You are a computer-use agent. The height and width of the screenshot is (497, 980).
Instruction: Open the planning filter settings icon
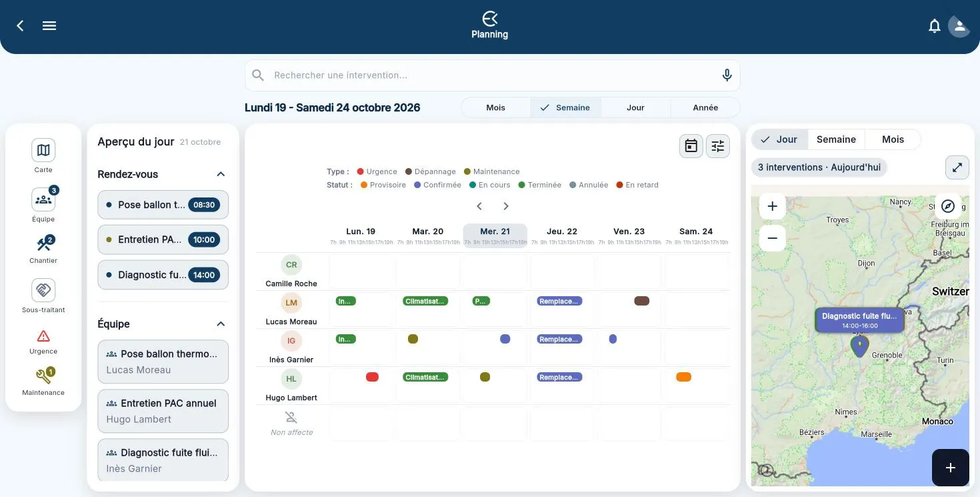pos(718,146)
